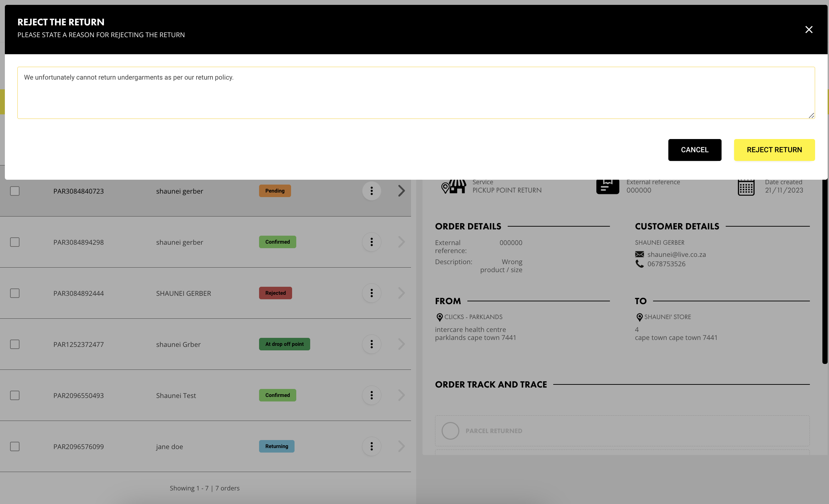Open the three-dot menu for PAR3084894298
Image resolution: width=829 pixels, height=504 pixels.
pos(372,242)
